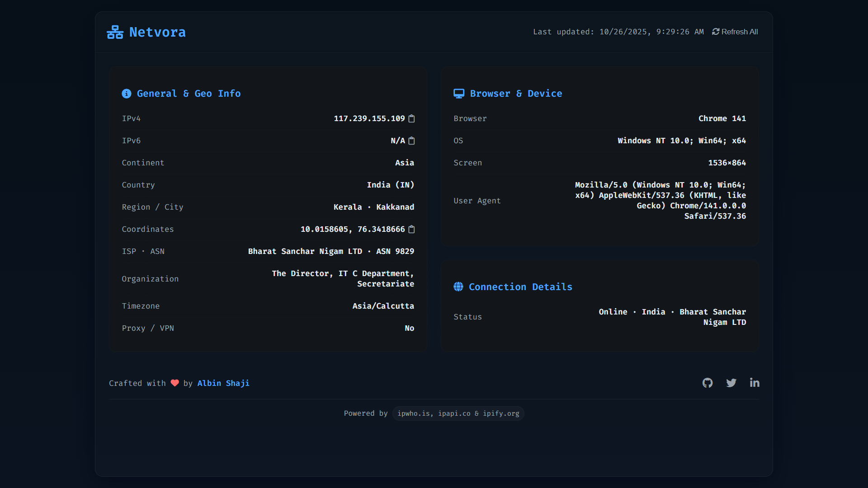Click the Netvora network logo icon
Viewport: 868px width, 488px height.
coord(115,32)
